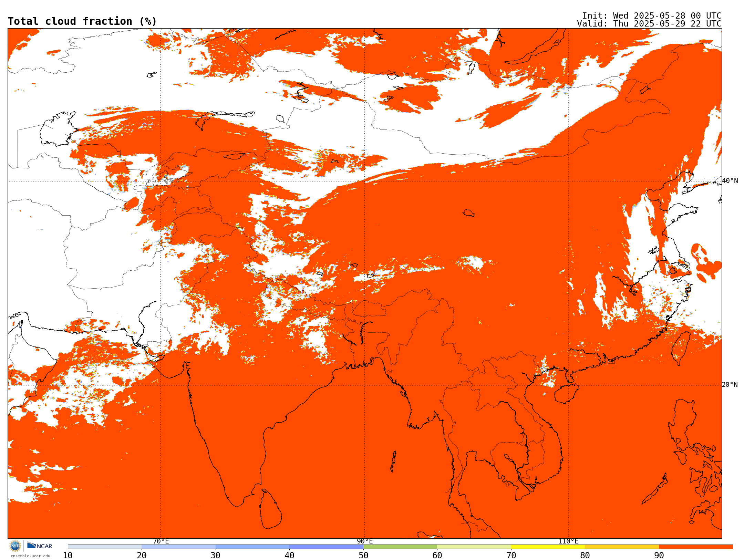Click the 70°E longitude label
This screenshot has height=560, width=744.
(x=161, y=541)
